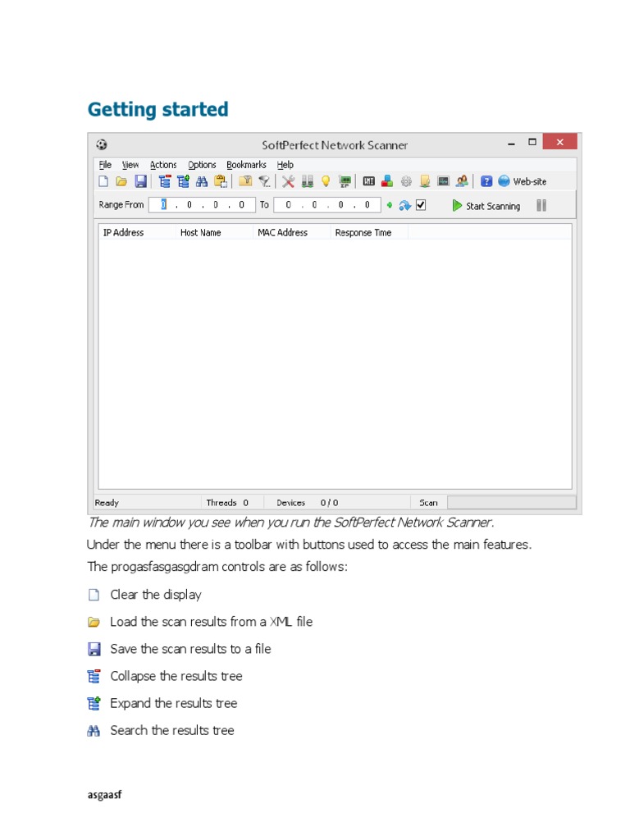Open the Bookmarks menu
The width and height of the screenshot is (630, 840).
pyautogui.click(x=246, y=165)
